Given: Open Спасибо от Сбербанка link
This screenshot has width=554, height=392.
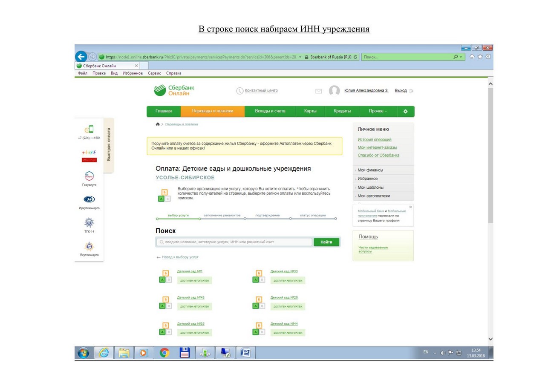Looking at the screenshot, I should (x=378, y=156).
